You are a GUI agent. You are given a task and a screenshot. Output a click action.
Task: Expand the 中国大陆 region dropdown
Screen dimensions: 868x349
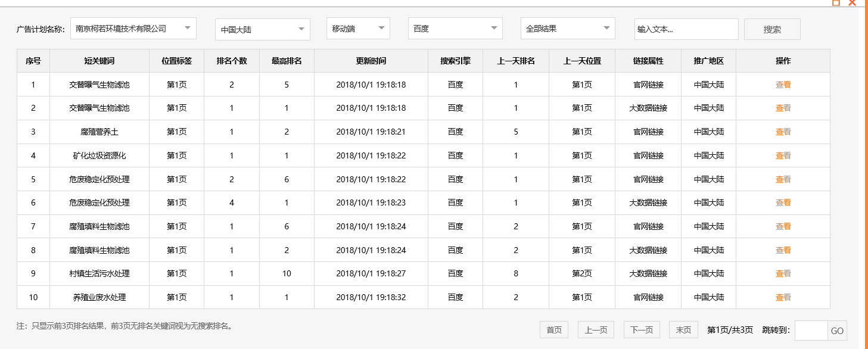click(262, 28)
